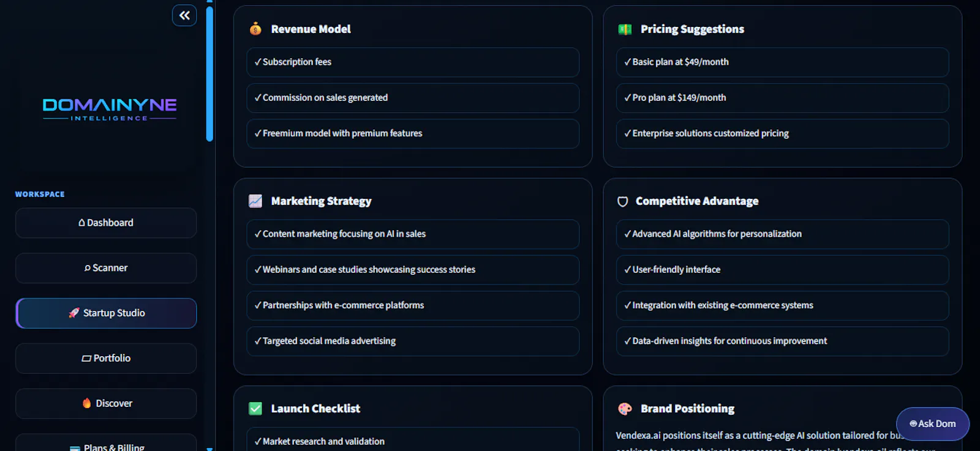Click the money bag icon beside Revenue Model

(x=255, y=29)
